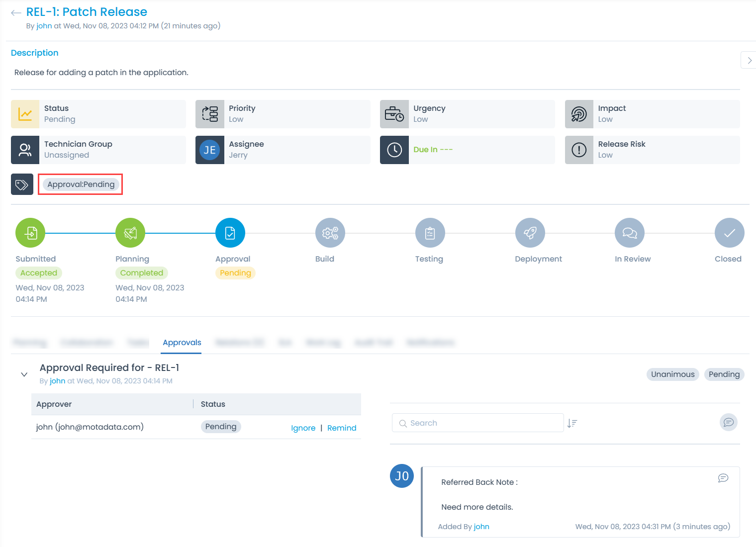Select the Approval stage icon
The height and width of the screenshot is (547, 756).
(230, 233)
